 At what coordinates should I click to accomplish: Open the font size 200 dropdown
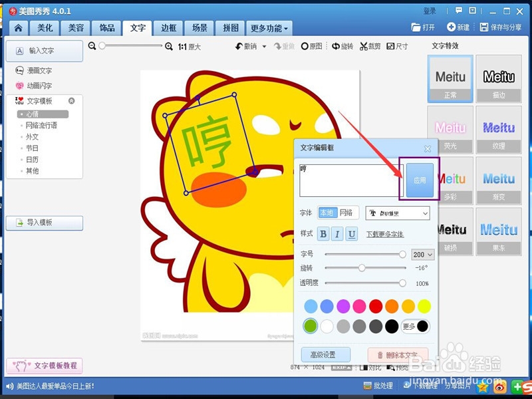(x=422, y=255)
